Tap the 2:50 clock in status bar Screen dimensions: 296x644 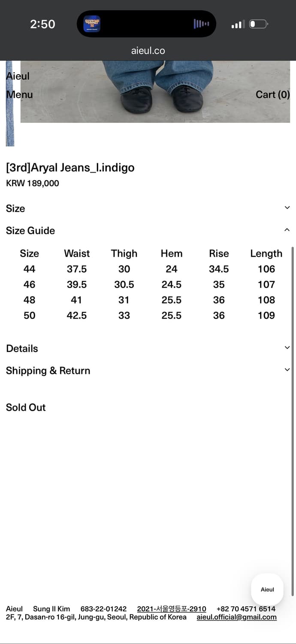pyautogui.click(x=42, y=24)
